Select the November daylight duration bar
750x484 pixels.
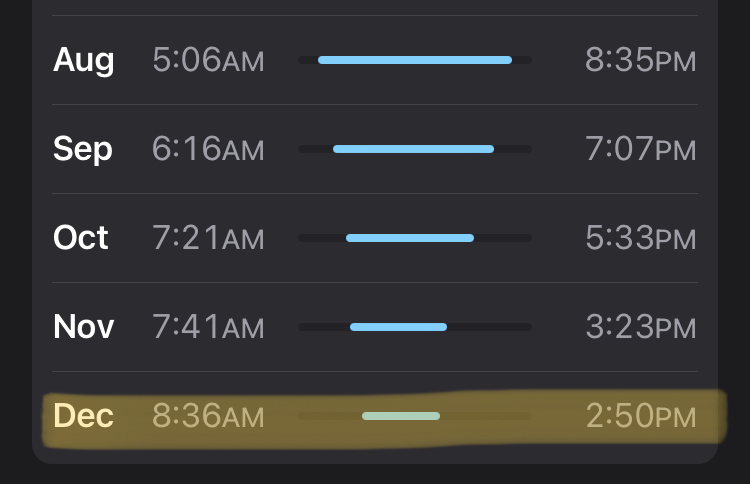click(398, 327)
